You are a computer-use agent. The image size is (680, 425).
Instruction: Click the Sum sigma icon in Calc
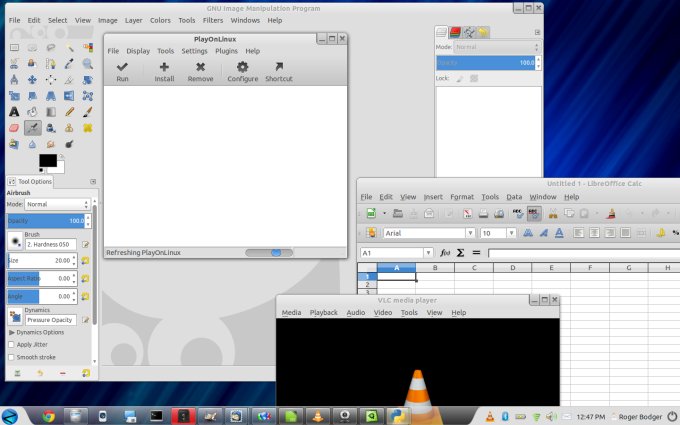460,253
